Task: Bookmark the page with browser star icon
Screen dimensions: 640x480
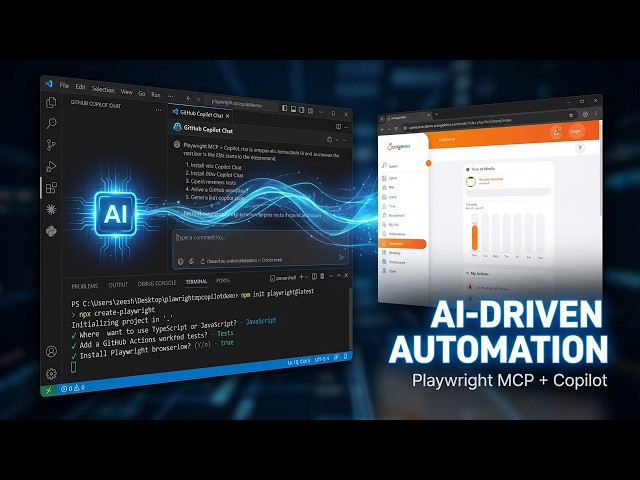Action: (571, 115)
